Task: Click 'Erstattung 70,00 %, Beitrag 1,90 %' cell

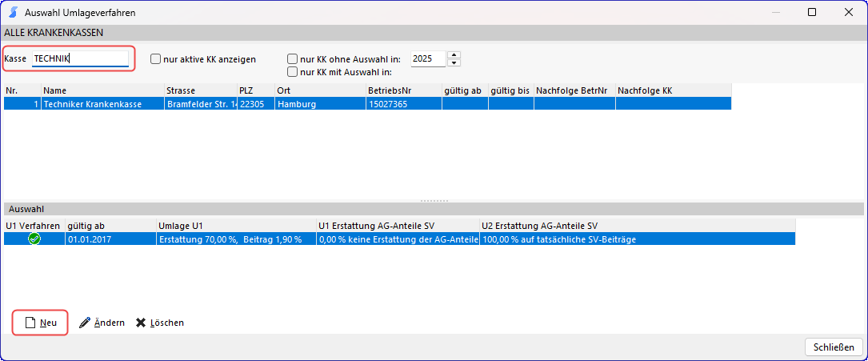Action: point(236,239)
